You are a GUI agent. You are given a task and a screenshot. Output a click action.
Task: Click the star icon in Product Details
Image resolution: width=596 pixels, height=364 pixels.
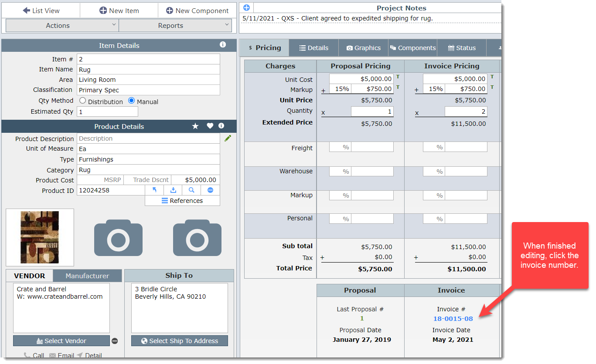(x=195, y=126)
